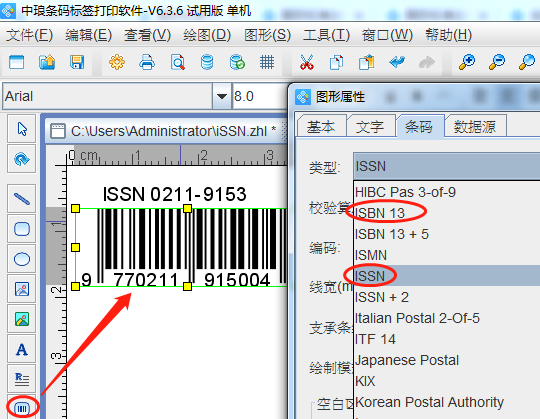540x419 pixels.
Task: Open file via folder toolbar icon
Action: click(x=47, y=62)
